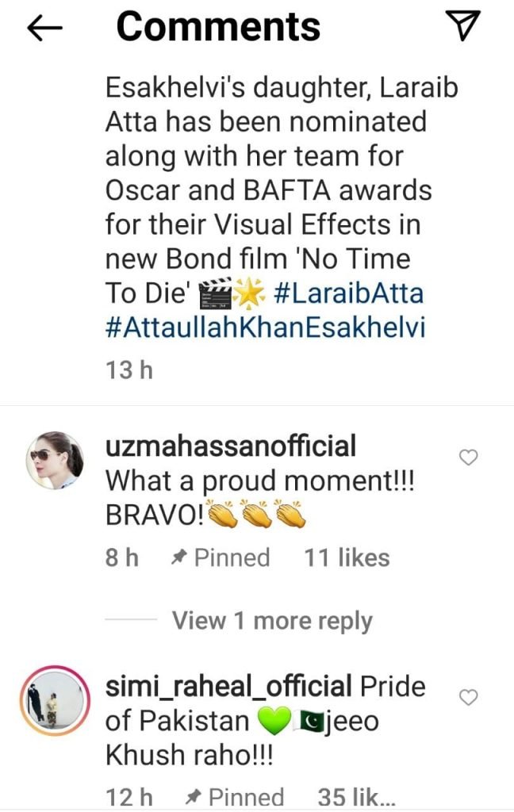Visit the uzmahassanofficial username link
This screenshot has height=812, width=514.
230,446
